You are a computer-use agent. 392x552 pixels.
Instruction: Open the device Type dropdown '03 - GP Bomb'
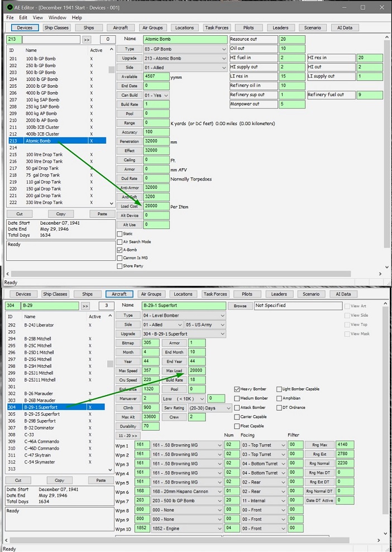tap(185, 49)
